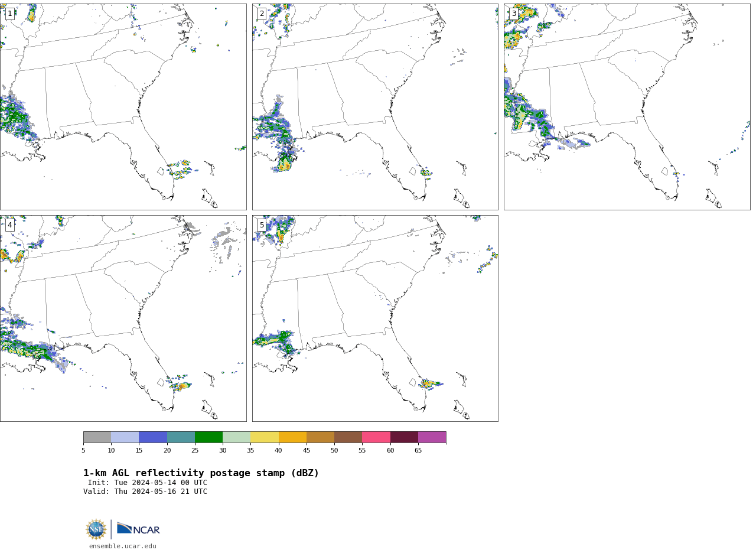756x553 pixels.
Task: Click the colorbar tick label 35
Action: (x=250, y=451)
